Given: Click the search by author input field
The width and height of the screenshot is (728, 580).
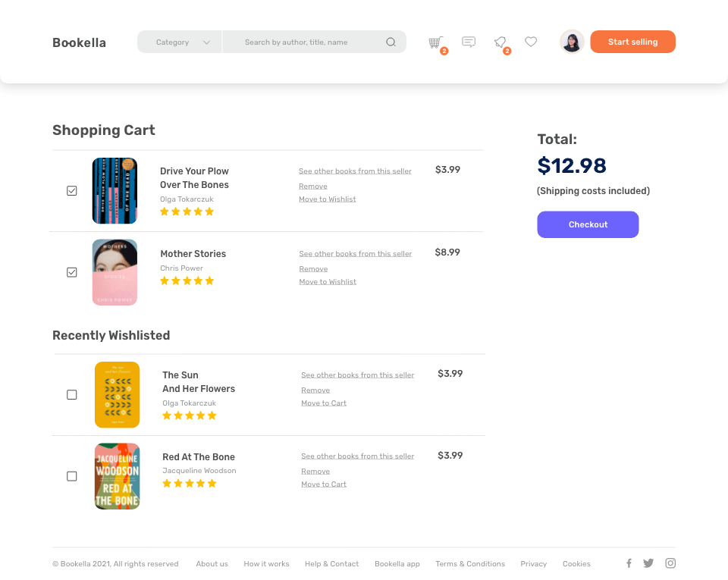Looking at the screenshot, I should click(304, 42).
